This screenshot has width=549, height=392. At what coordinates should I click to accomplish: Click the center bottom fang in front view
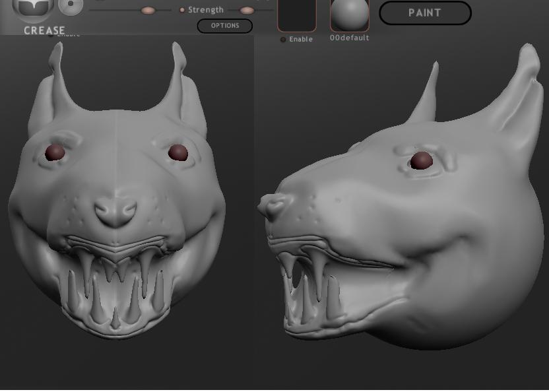tap(116, 317)
